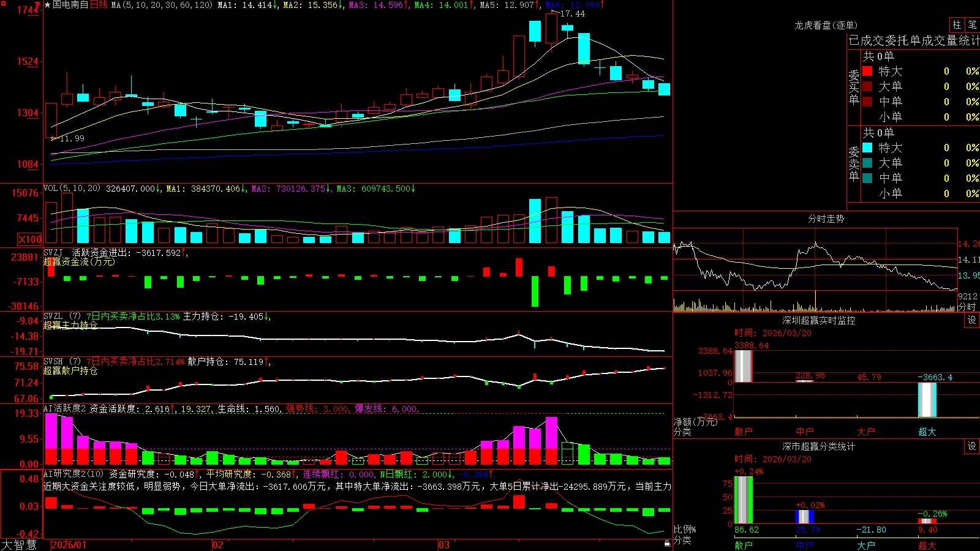Click the AI研究度2(10) indicator name

pos(73,474)
